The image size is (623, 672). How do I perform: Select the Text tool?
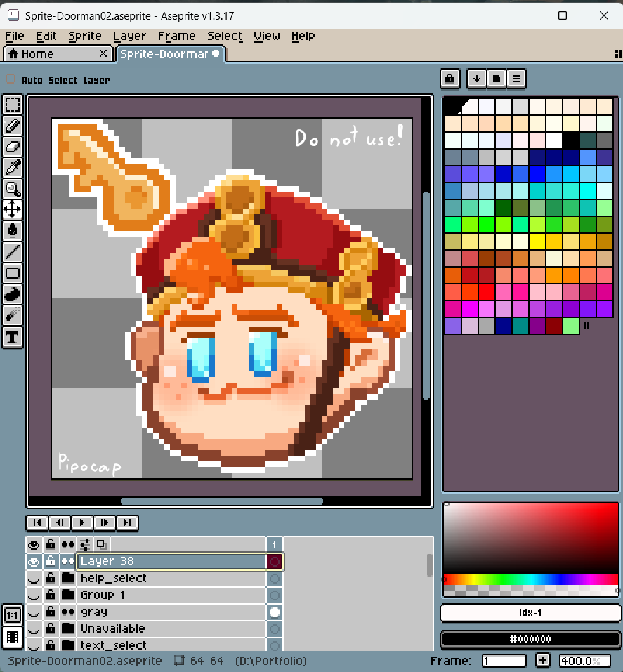coord(13,337)
